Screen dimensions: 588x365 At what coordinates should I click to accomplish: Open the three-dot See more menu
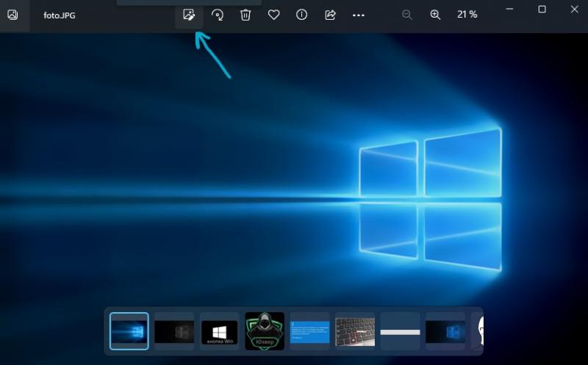[x=359, y=15]
